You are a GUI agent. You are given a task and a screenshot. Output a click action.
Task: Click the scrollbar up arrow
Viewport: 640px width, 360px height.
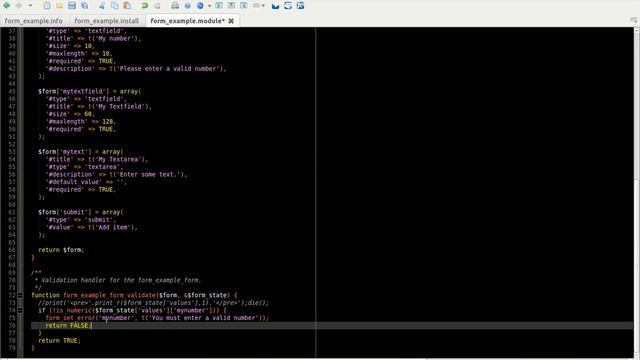[637, 30]
